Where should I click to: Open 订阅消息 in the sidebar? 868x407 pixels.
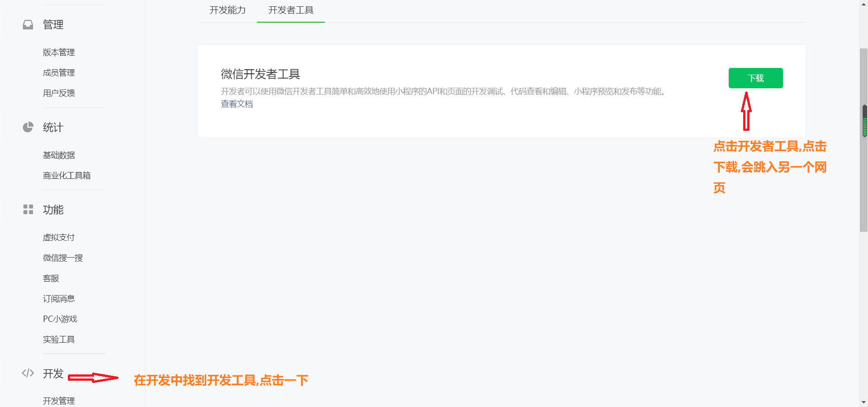tap(59, 299)
